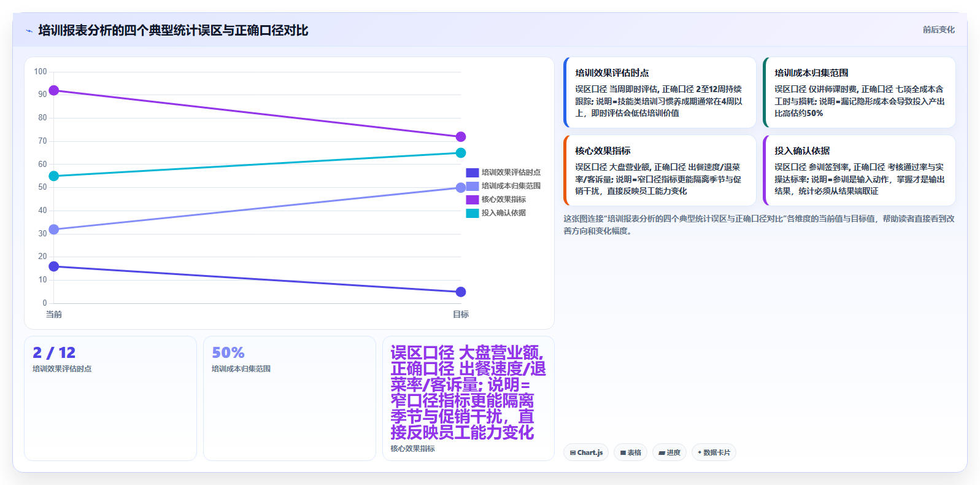Click the chart description paragraph starting 这张图连接
This screenshot has height=485, width=980.
tap(759, 225)
